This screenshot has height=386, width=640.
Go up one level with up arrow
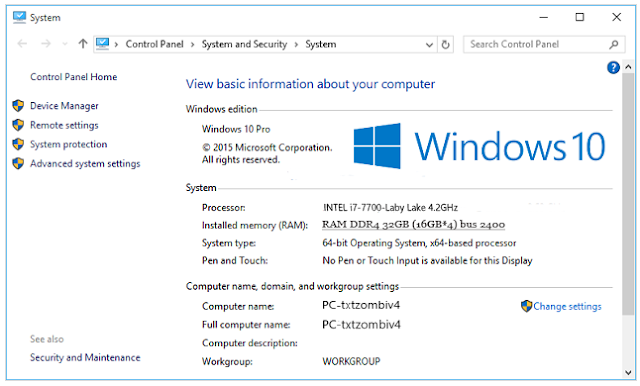coord(83,44)
